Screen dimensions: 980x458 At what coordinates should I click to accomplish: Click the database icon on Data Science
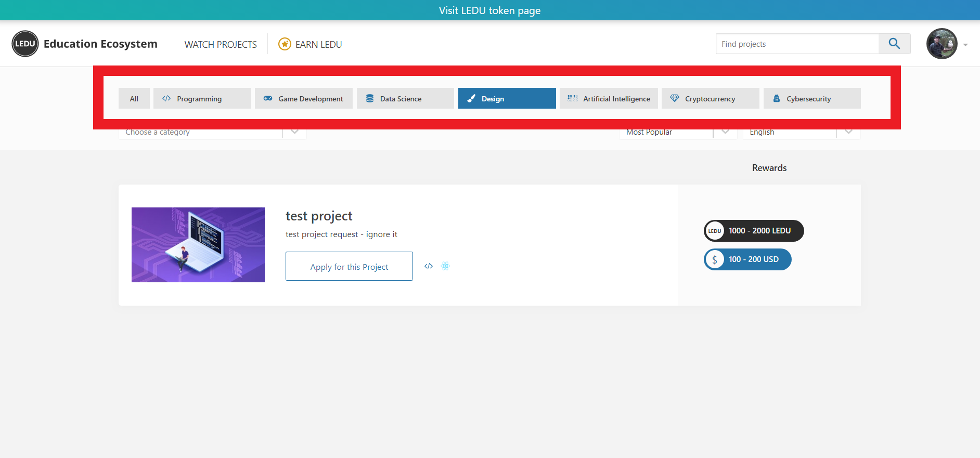click(370, 98)
